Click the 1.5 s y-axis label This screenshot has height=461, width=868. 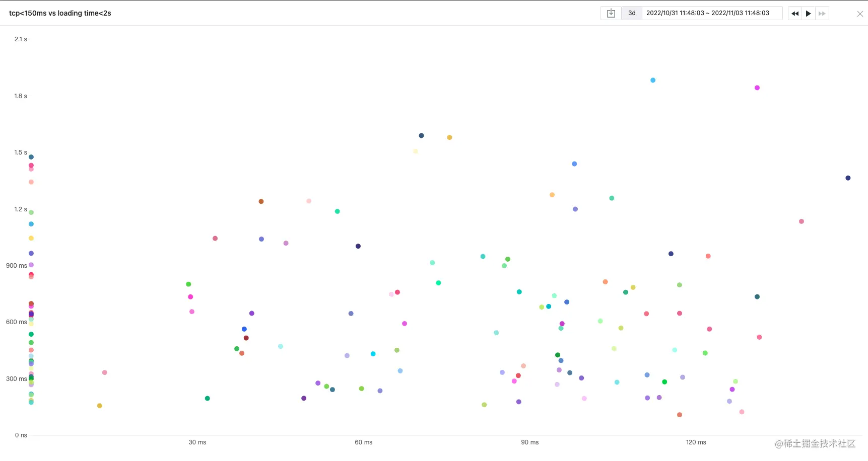pos(21,152)
